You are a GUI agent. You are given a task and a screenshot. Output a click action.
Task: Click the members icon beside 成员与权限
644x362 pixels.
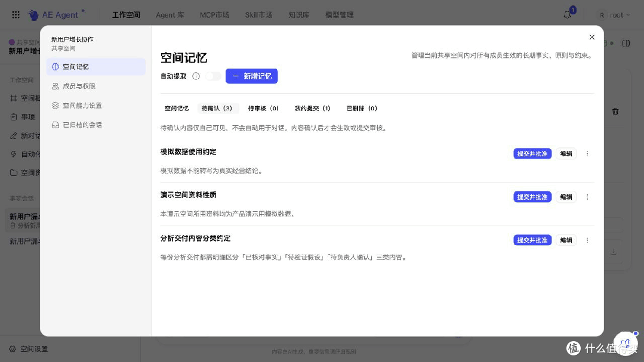pos(56,86)
